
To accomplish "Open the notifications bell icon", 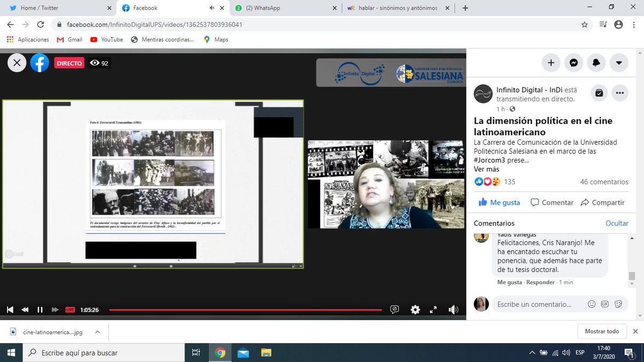I will (596, 63).
